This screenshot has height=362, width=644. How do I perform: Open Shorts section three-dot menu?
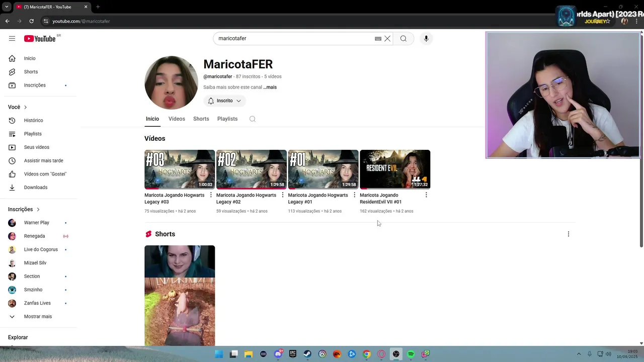(x=569, y=234)
